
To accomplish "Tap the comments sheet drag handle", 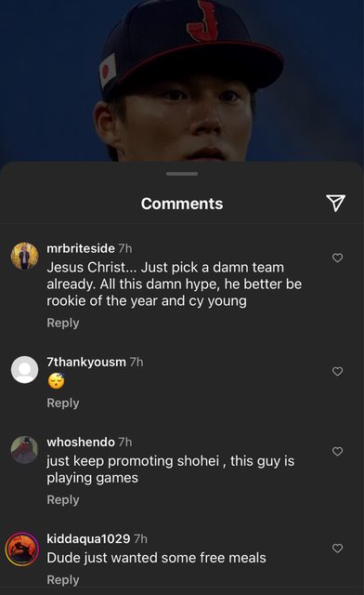I will [x=182, y=174].
